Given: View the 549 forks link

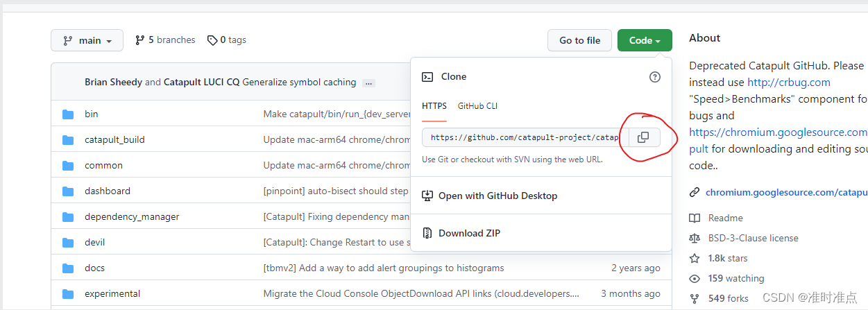Looking at the screenshot, I should [x=729, y=299].
